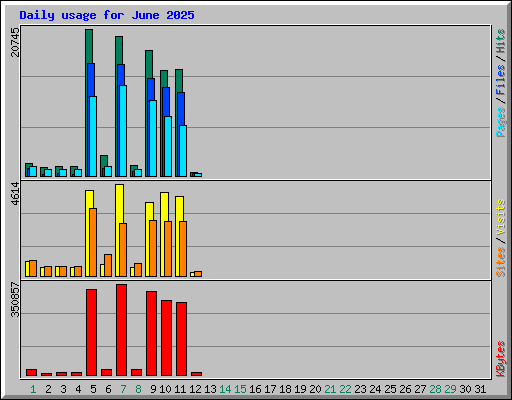Screen dimensions: 512x400
Task: Click the blue 'Files' legend label
Action: [x=501, y=80]
